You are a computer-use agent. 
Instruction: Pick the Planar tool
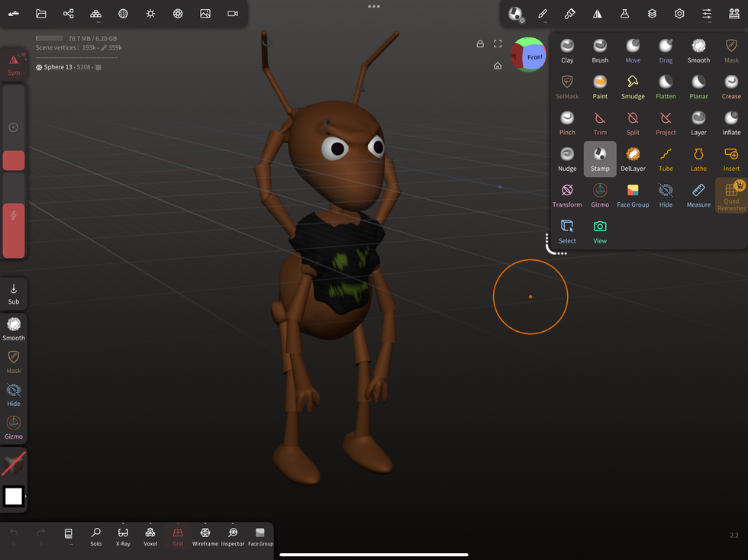(x=699, y=87)
